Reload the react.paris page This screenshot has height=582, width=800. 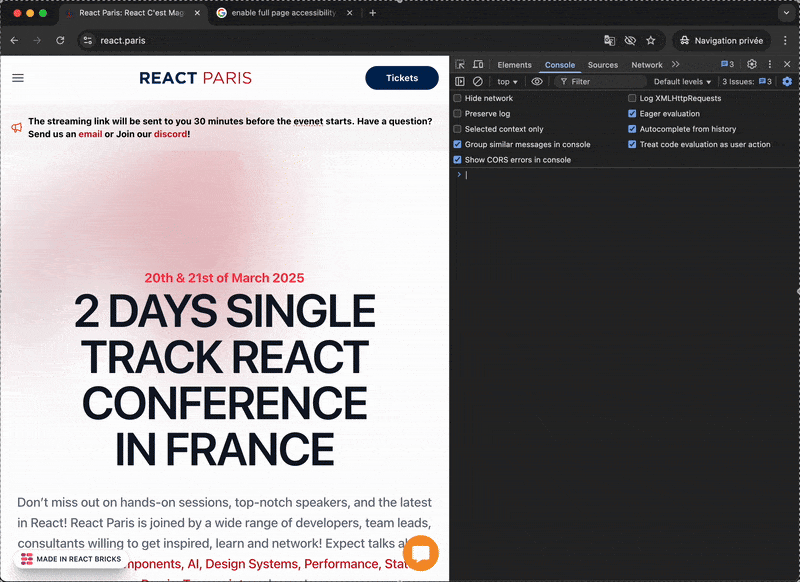[x=60, y=40]
